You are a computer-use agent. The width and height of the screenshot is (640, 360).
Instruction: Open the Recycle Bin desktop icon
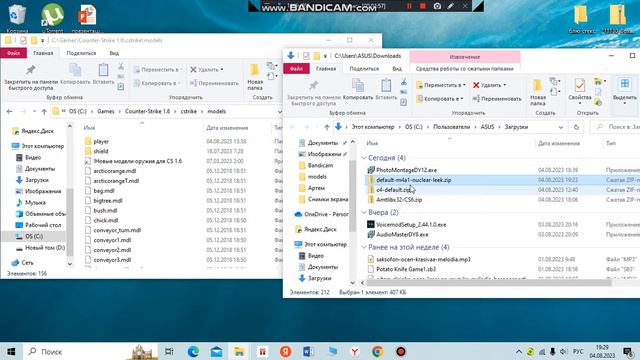coord(17,16)
